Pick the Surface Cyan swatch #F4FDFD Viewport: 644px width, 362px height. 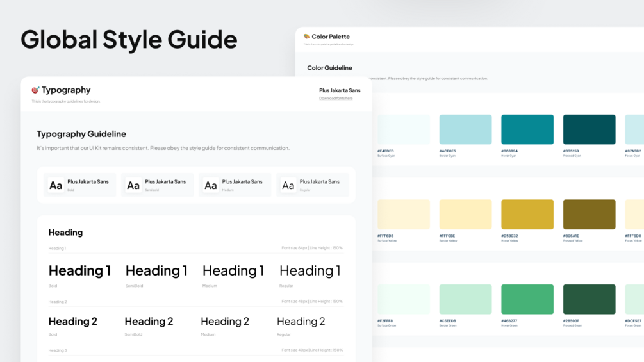click(x=403, y=129)
